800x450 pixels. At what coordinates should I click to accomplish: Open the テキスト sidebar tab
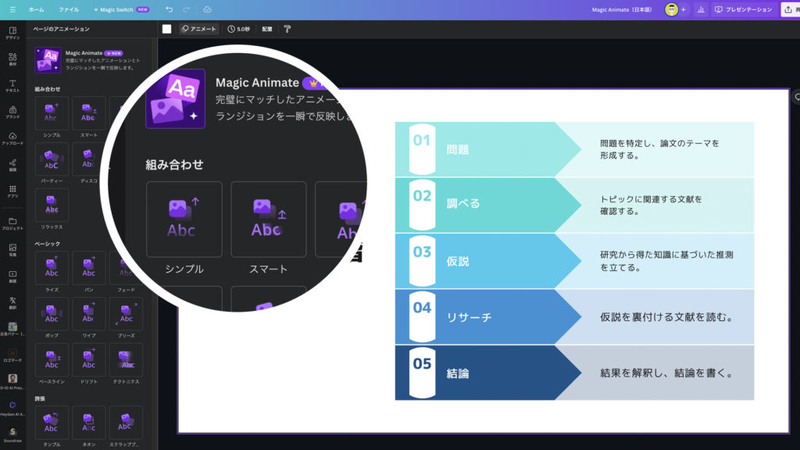point(12,86)
